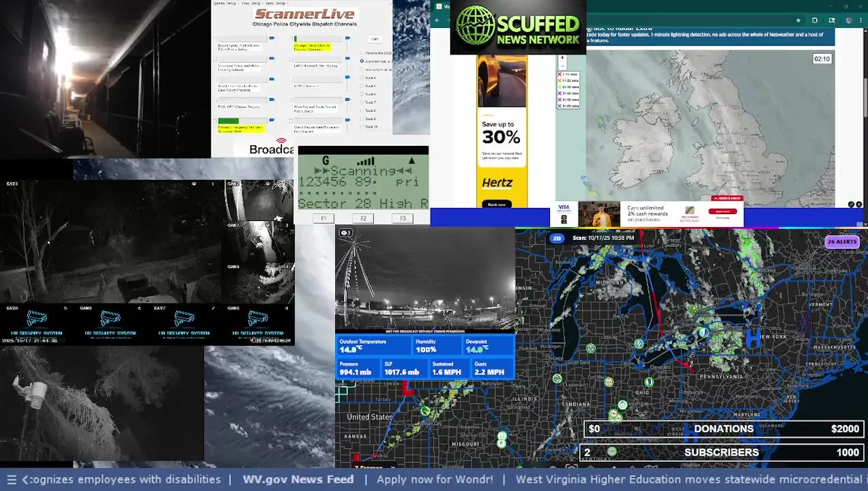Tick the Primary Emergency Services channel checkbox
The image size is (868, 491).
click(215, 121)
